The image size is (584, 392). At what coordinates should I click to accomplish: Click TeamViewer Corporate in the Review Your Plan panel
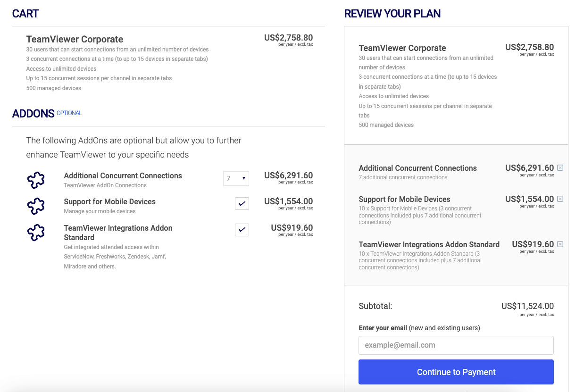402,48
